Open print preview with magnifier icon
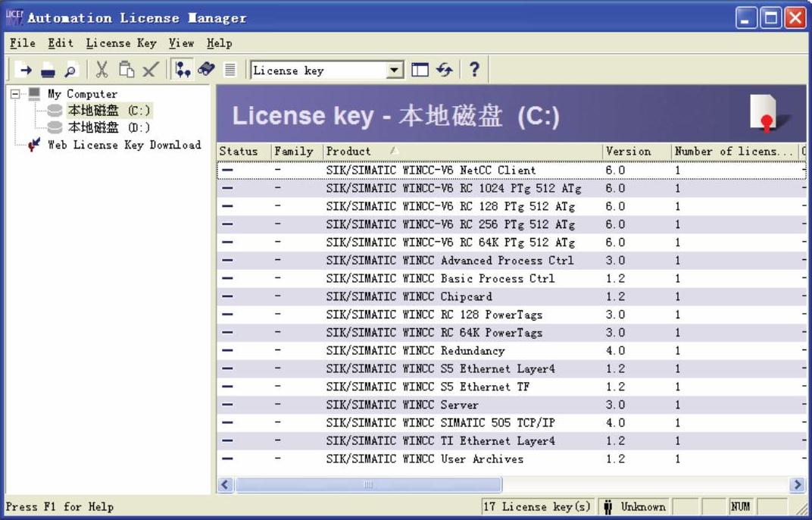 (x=70, y=70)
